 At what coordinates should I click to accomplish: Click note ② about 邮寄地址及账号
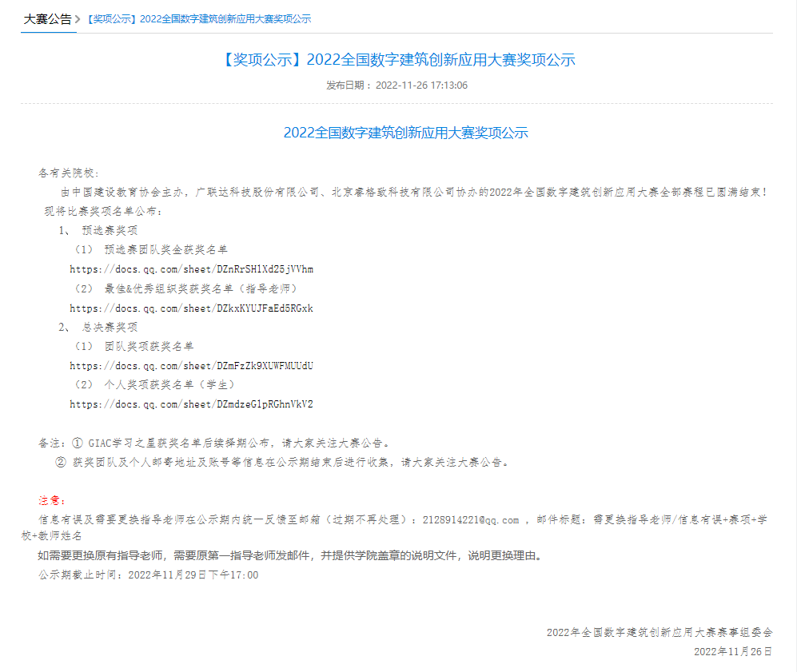[x=281, y=462]
